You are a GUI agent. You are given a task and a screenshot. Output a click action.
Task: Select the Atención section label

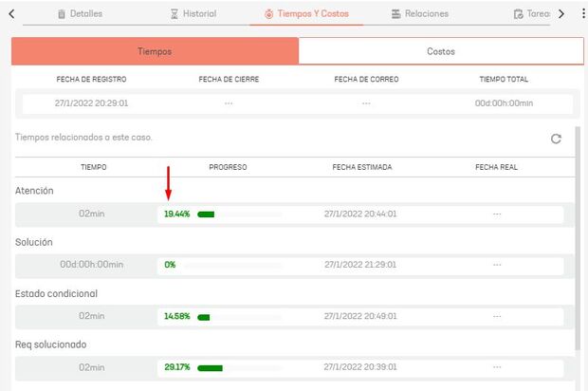pos(34,191)
